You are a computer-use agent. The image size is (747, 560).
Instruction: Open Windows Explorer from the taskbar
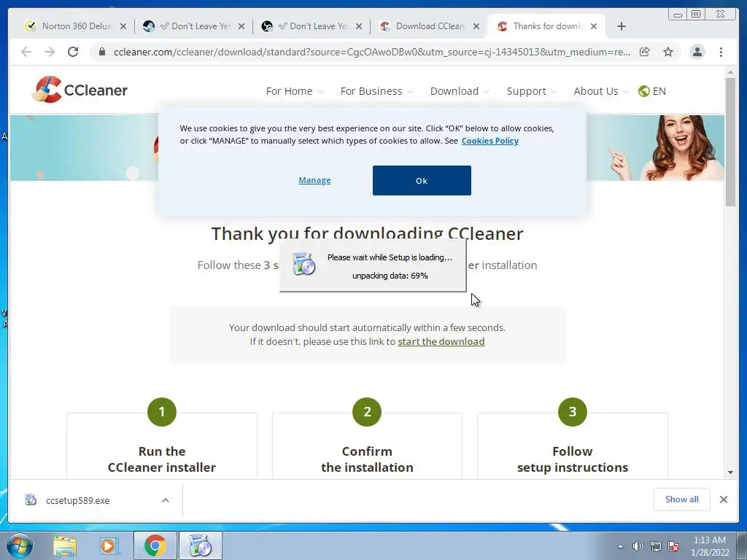[65, 545]
